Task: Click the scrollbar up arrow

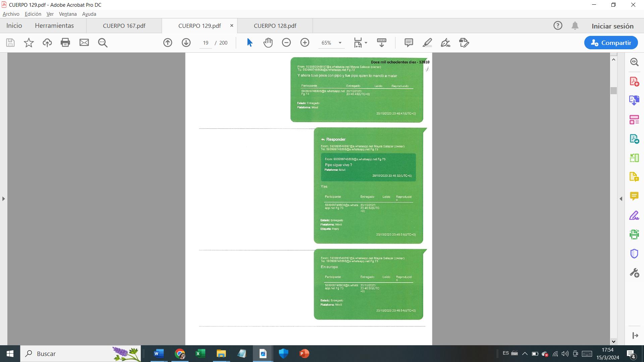Action: pos(614,59)
